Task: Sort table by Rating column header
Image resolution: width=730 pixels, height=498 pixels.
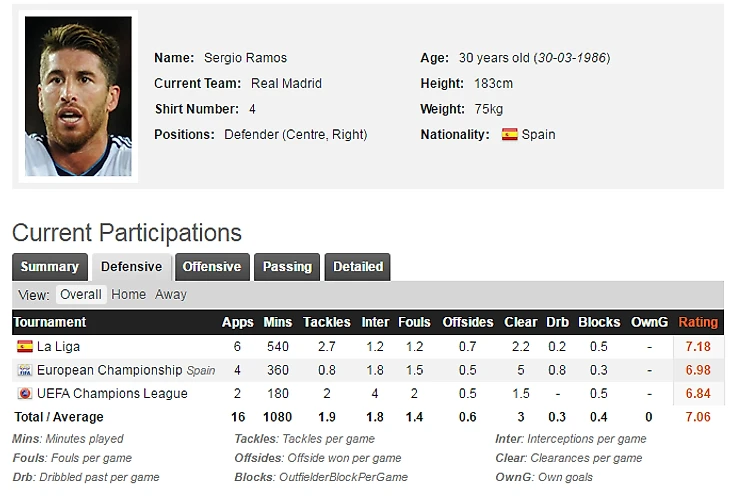Action: pos(698,322)
